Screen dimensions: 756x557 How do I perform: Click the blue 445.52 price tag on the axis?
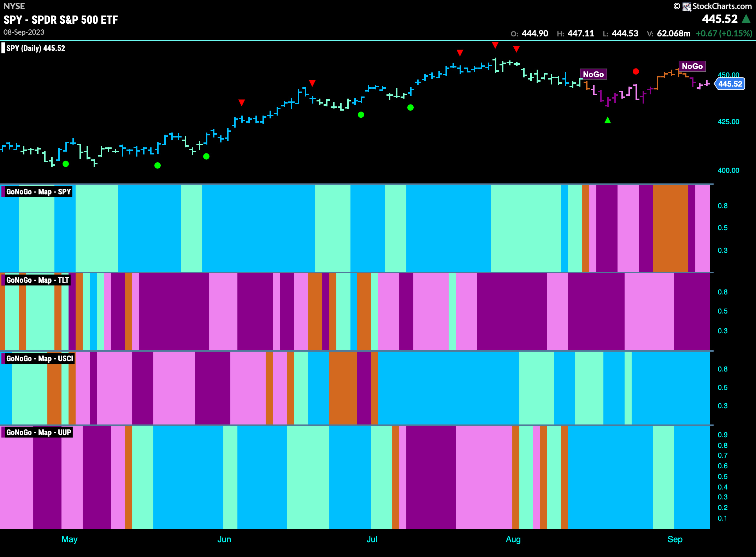[730, 84]
